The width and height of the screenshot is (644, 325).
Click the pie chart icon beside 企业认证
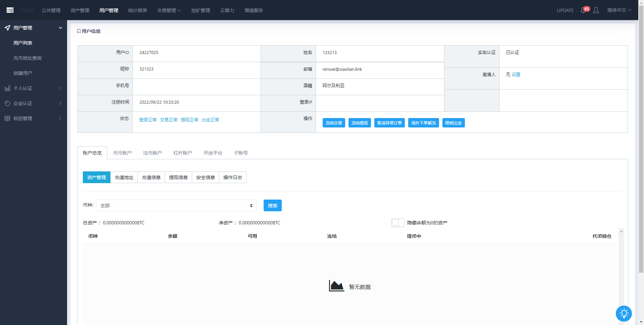point(7,103)
